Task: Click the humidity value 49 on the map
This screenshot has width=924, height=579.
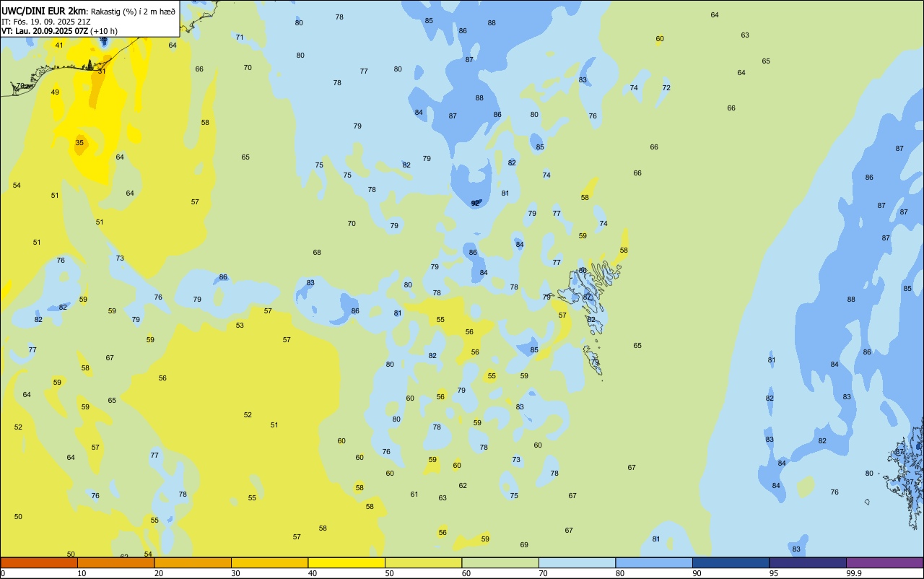Action: (x=55, y=92)
